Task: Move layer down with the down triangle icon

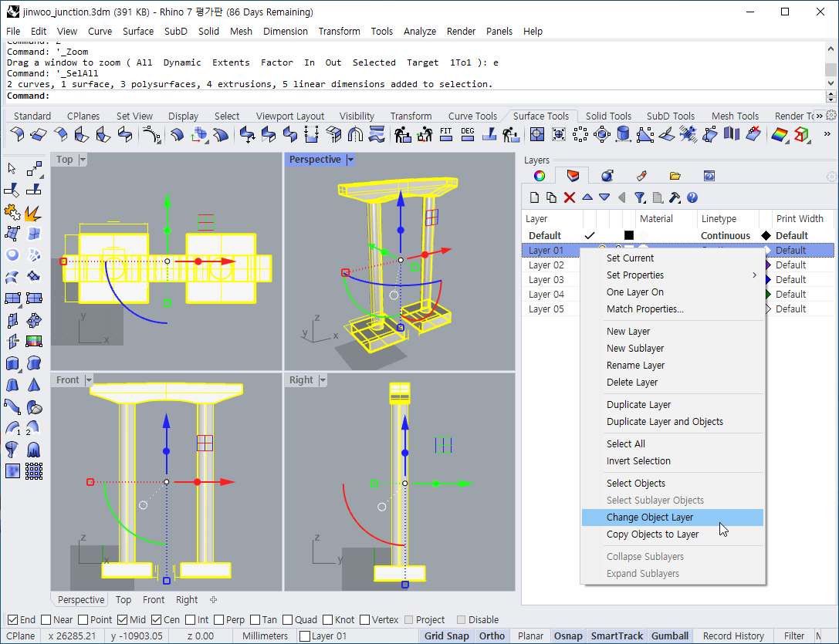Action: coord(604,197)
